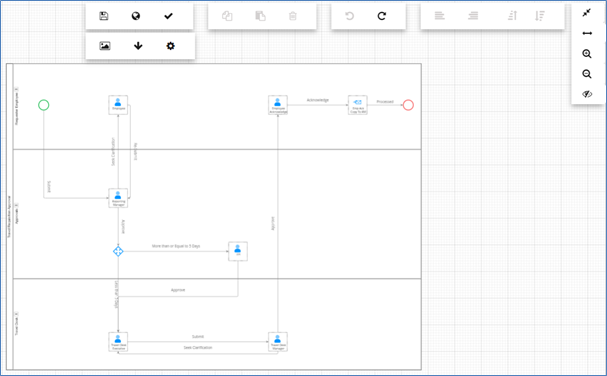Click the Save diskette icon
The image size is (607, 376).
[103, 16]
